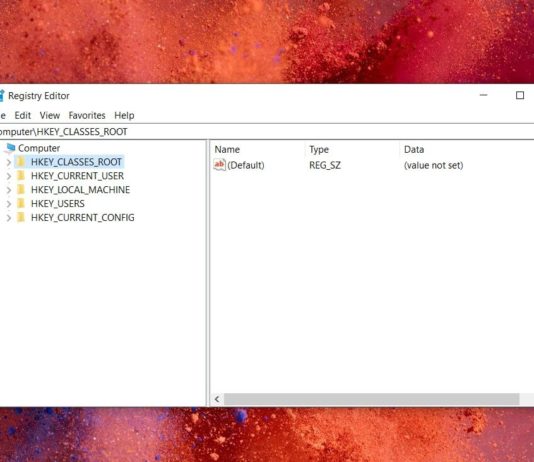The width and height of the screenshot is (534, 462).
Task: Select the Computer root node
Action: [x=39, y=148]
